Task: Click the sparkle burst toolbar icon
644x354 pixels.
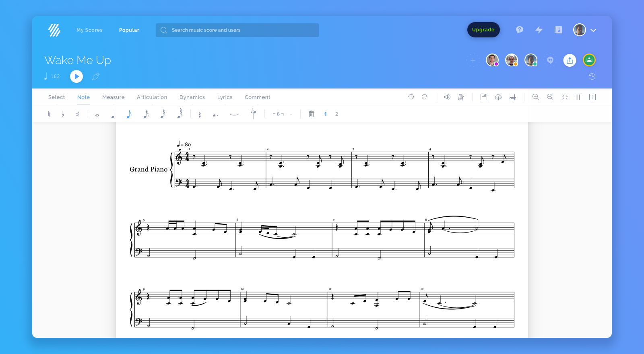Action: [x=565, y=97]
